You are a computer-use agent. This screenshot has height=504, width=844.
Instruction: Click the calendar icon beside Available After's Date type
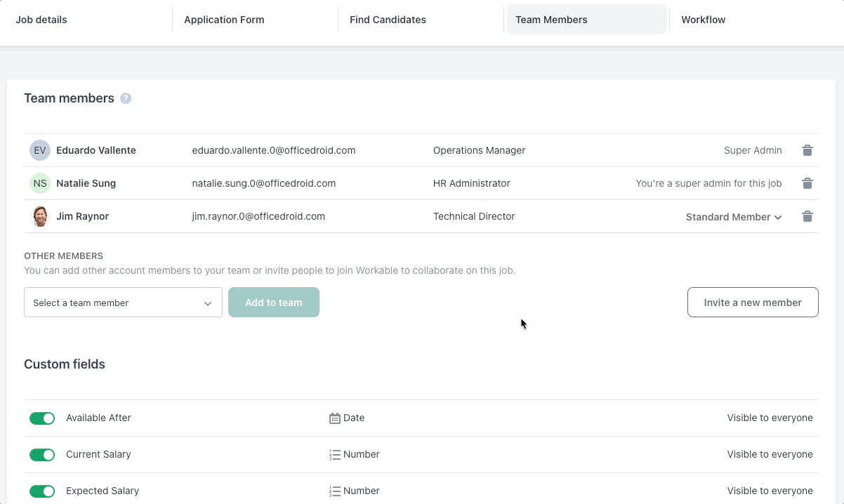tap(334, 418)
